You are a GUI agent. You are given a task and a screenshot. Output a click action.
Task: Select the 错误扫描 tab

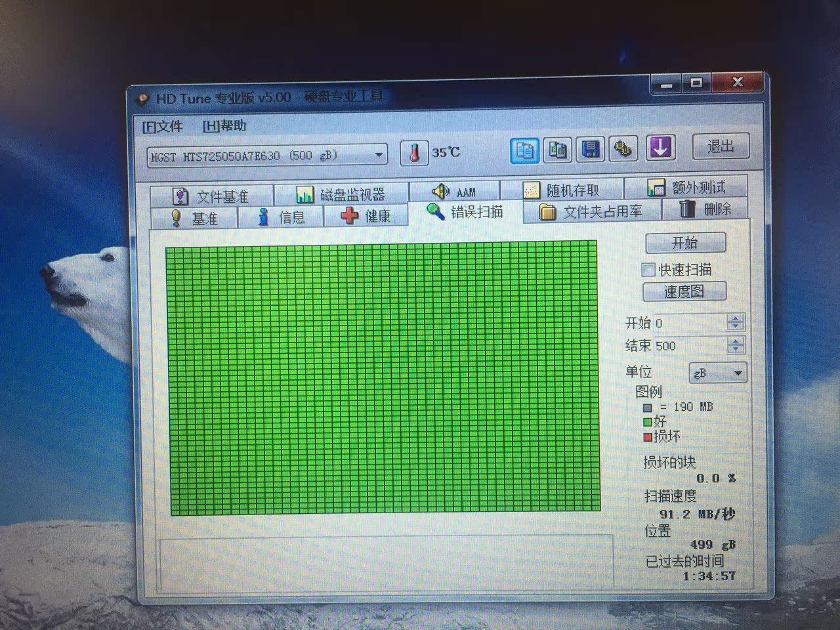point(465,211)
